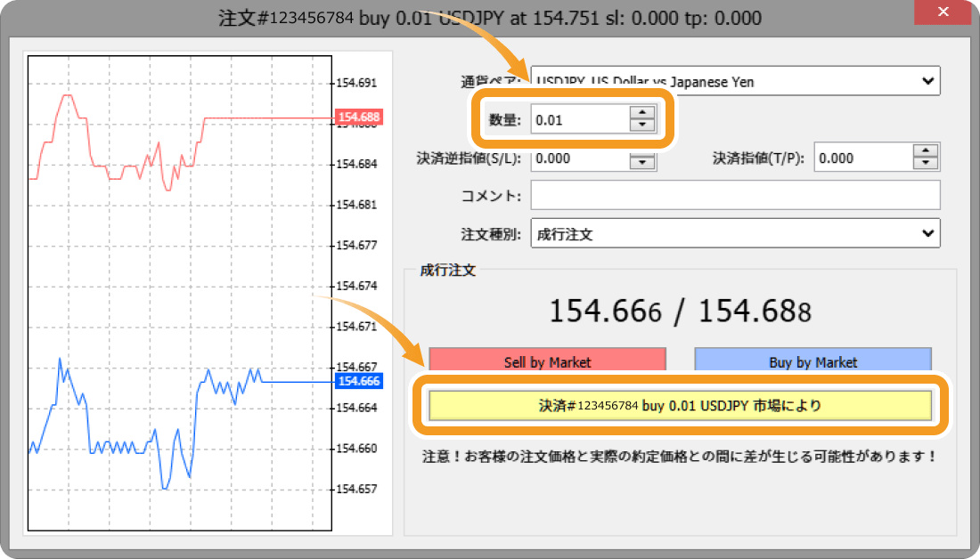Decrease volume with the 数量 down arrow

click(x=641, y=125)
